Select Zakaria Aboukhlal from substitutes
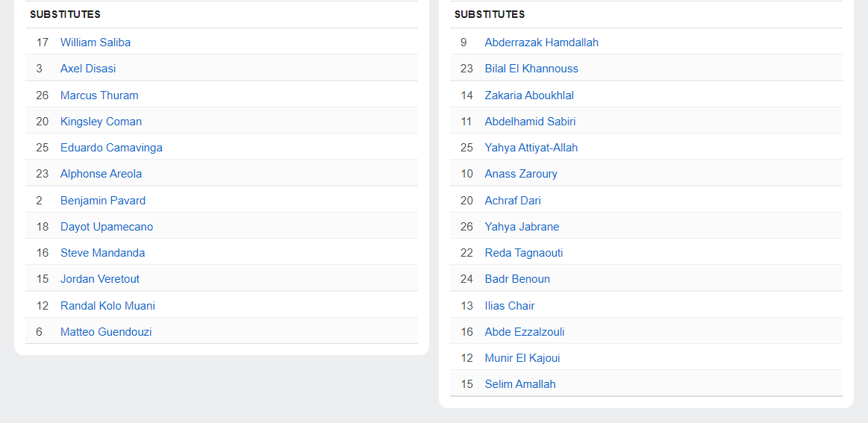The height and width of the screenshot is (423, 868). 529,95
